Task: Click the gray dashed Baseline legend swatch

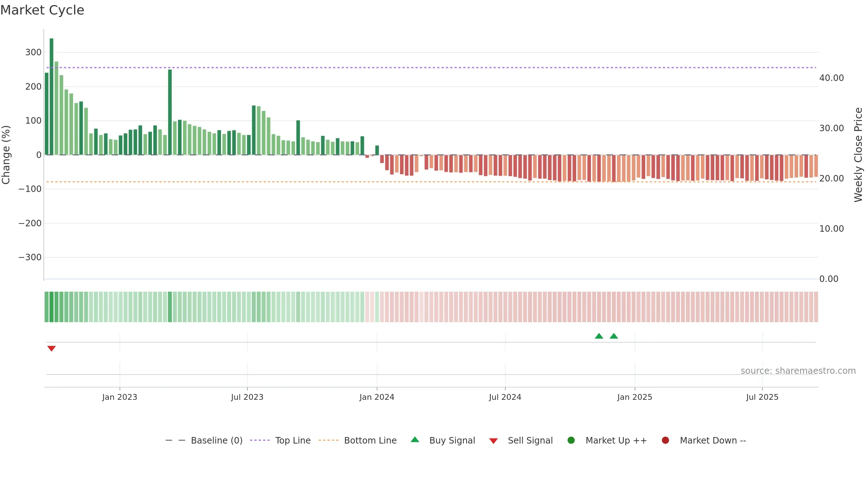Action: pyautogui.click(x=175, y=440)
